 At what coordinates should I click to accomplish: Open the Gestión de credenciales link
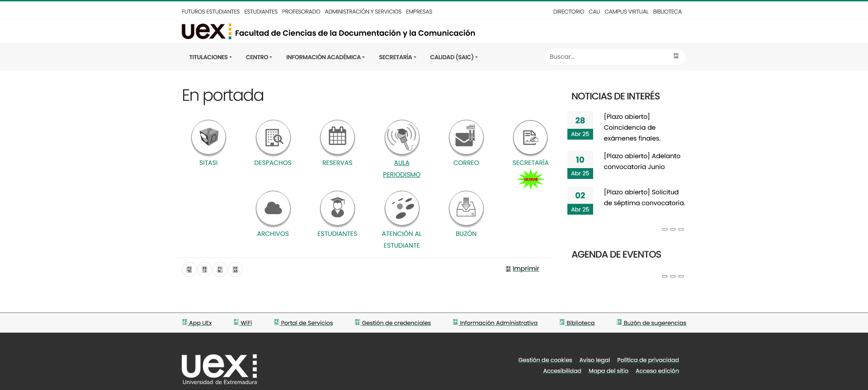(396, 323)
